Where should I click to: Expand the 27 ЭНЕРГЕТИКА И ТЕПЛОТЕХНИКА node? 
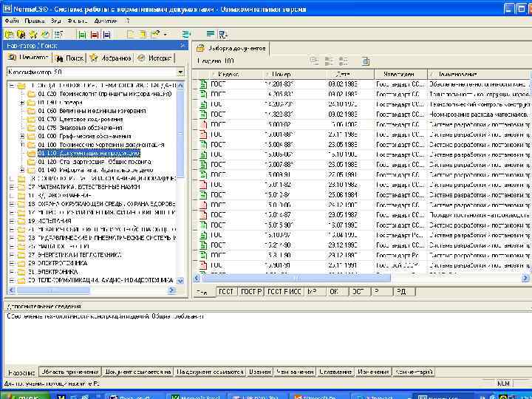coord(12,255)
